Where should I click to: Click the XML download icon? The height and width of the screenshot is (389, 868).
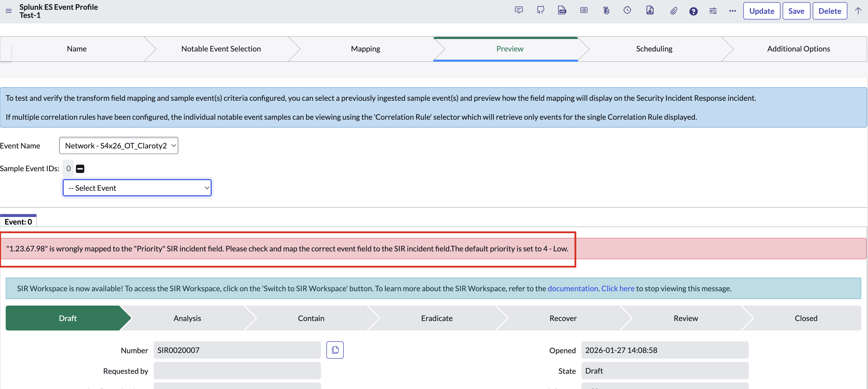click(650, 11)
